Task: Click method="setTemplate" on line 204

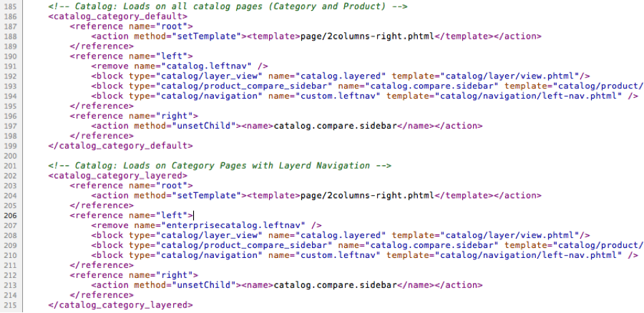Action: (x=187, y=195)
